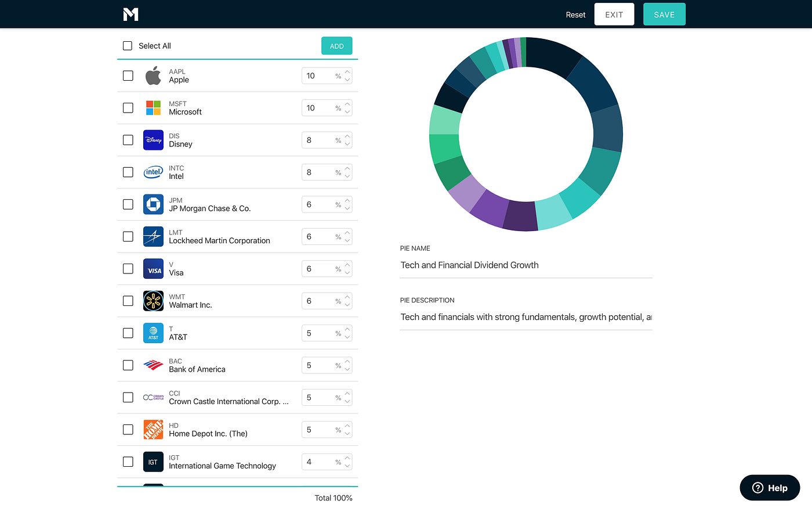Click the Crown Castle logo icon
This screenshot has width=812, height=508.
point(153,398)
